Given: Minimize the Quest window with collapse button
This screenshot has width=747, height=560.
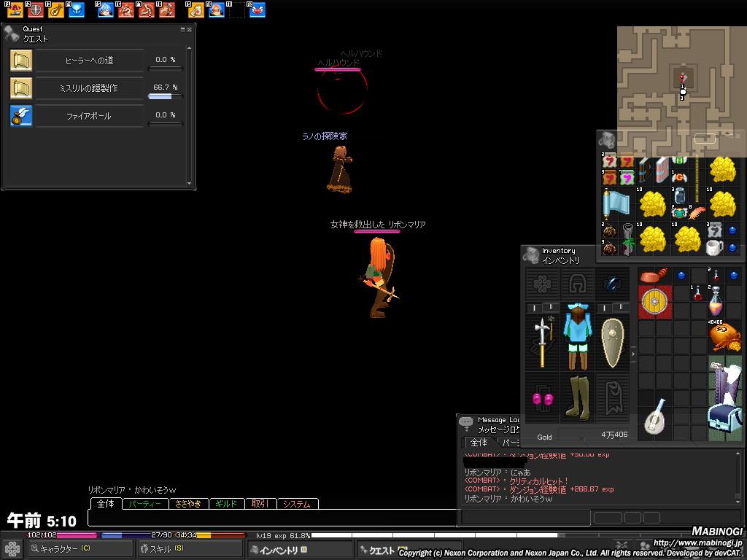Looking at the screenshot, I should (x=182, y=30).
